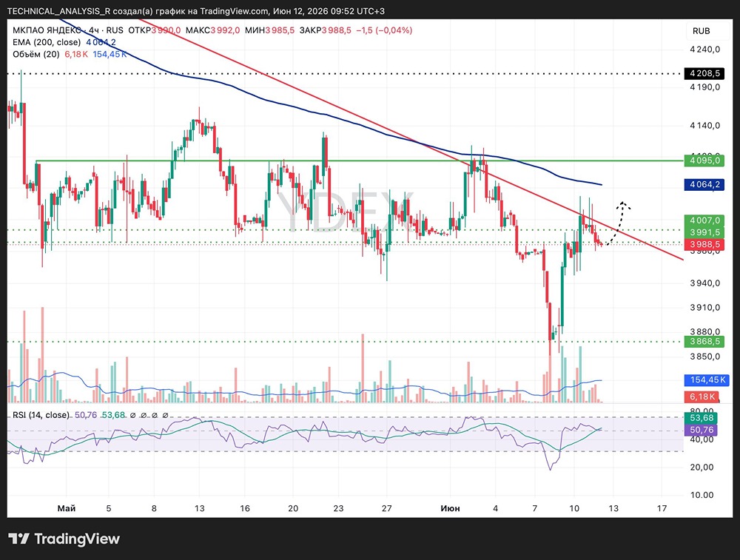
Task: Click the red 3988,5 price scale label
Action: (x=704, y=244)
